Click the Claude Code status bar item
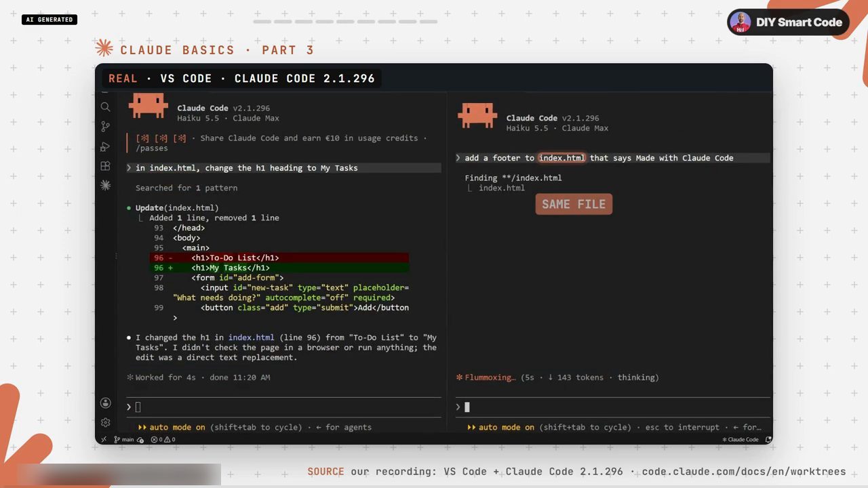The width and height of the screenshot is (868, 488). coord(740,439)
